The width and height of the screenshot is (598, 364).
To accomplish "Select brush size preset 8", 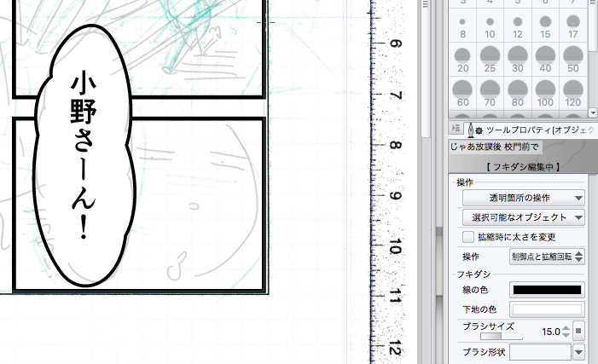I will (x=462, y=26).
